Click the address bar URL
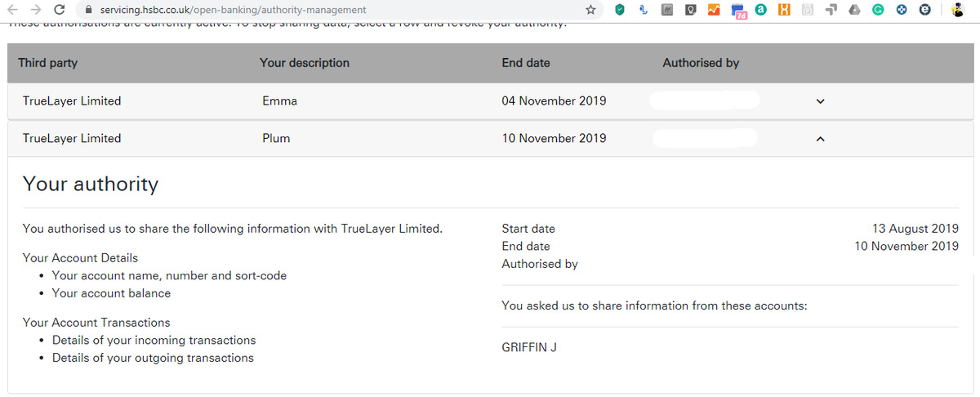The image size is (980, 397). coord(234,10)
